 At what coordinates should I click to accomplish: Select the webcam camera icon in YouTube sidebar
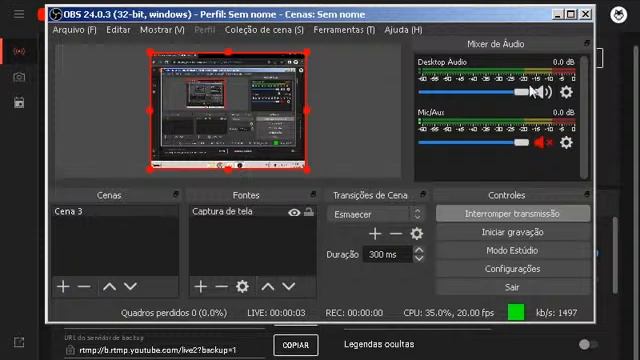pos(19,77)
